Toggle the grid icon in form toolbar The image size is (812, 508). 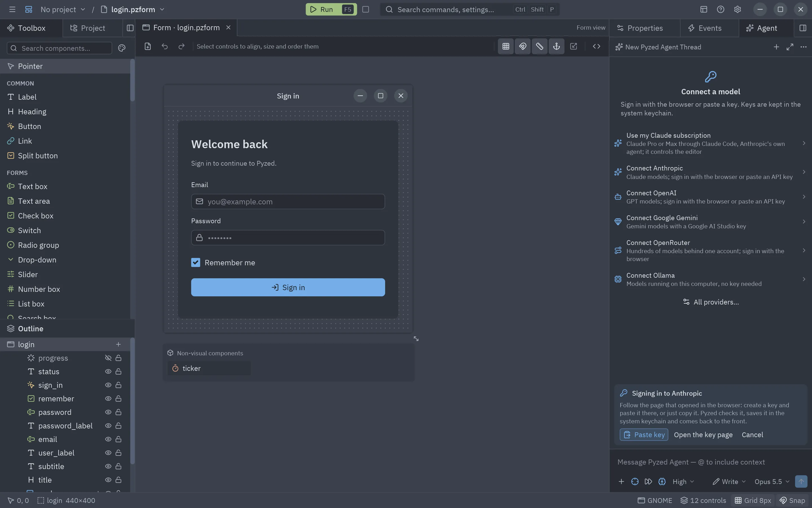tap(506, 46)
